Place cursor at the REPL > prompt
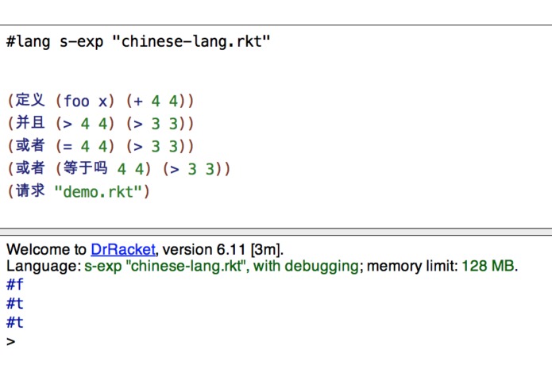552x392 pixels. click(x=11, y=342)
